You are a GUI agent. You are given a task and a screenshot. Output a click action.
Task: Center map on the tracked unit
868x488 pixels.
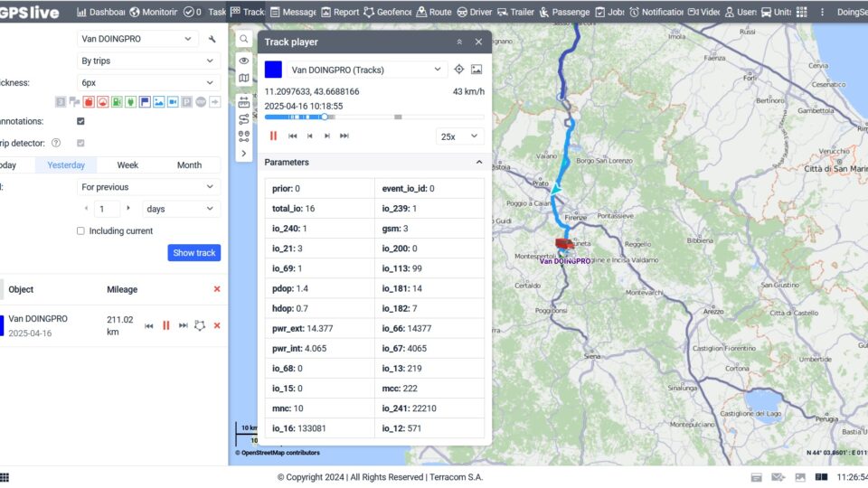pos(458,70)
